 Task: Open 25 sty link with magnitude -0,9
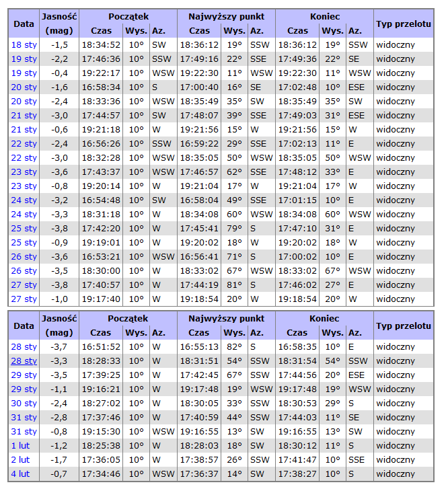coord(24,243)
